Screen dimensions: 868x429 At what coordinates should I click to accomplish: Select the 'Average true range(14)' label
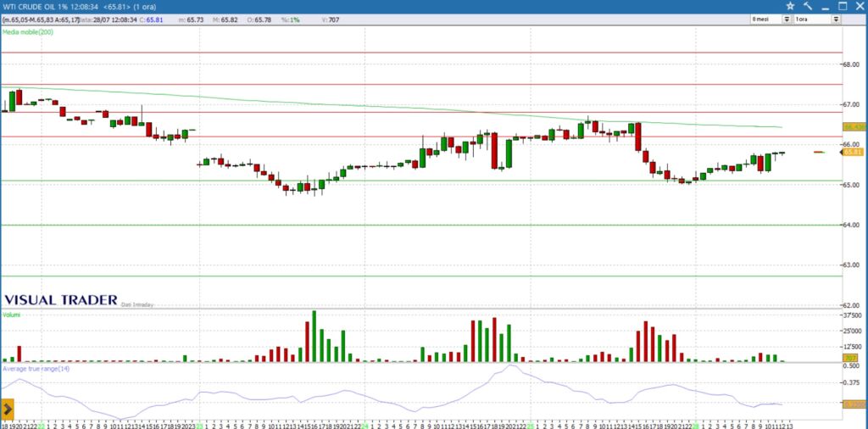pos(36,368)
